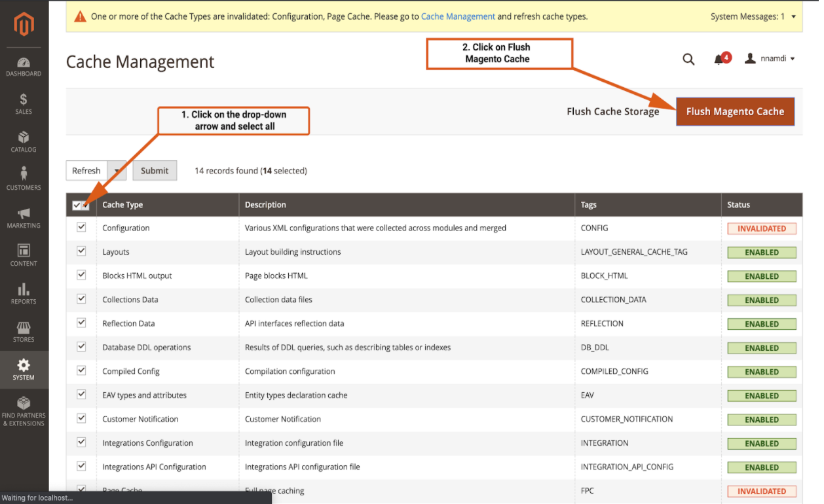Uncheck the Customer Notification checkbox
Viewport: 824px width, 504px height.
pos(82,418)
